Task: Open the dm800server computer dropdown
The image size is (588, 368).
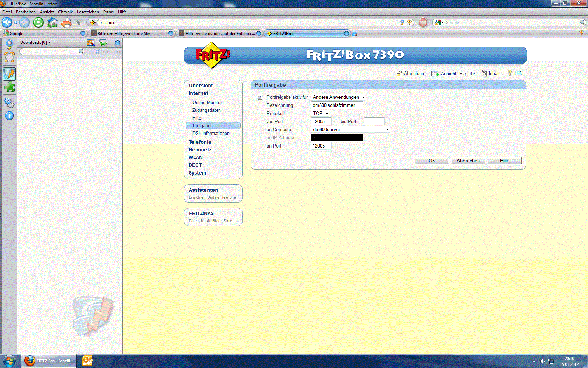Action: click(x=350, y=129)
